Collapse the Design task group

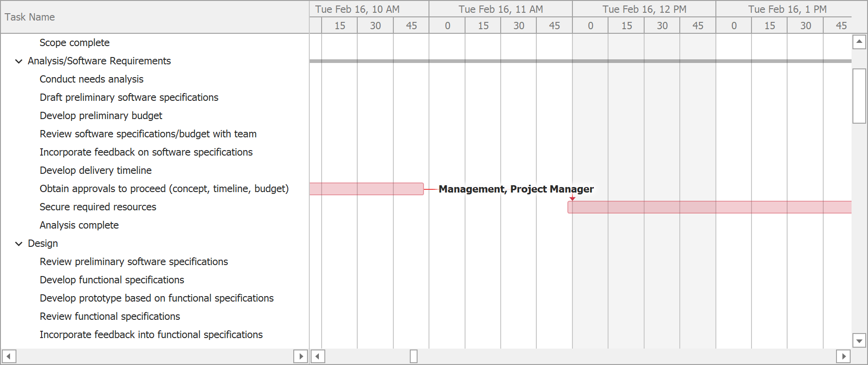point(19,244)
